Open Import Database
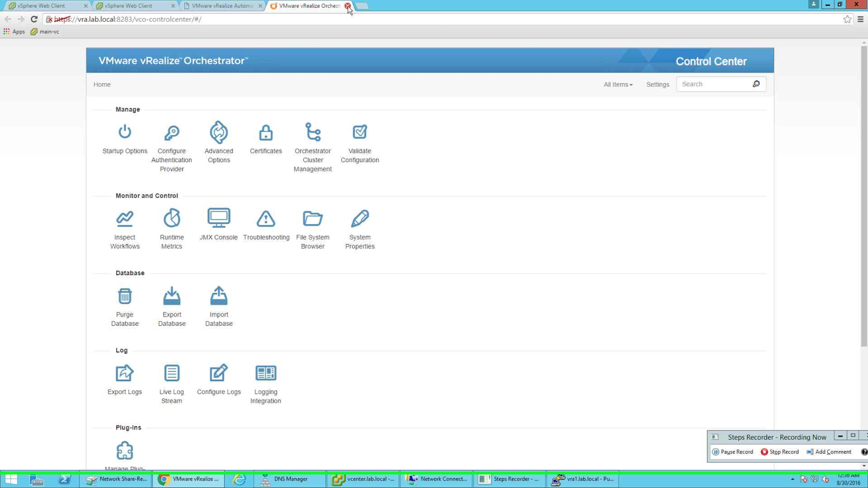 (219, 307)
